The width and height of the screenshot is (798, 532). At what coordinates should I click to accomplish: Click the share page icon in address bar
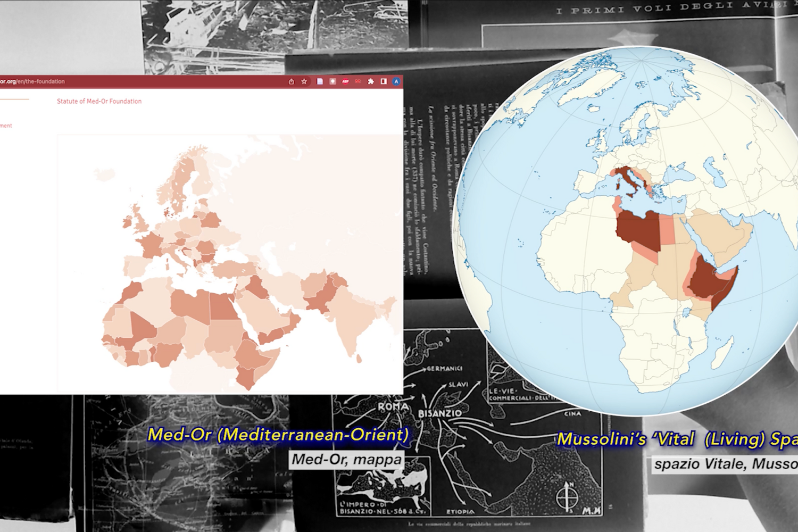[291, 81]
